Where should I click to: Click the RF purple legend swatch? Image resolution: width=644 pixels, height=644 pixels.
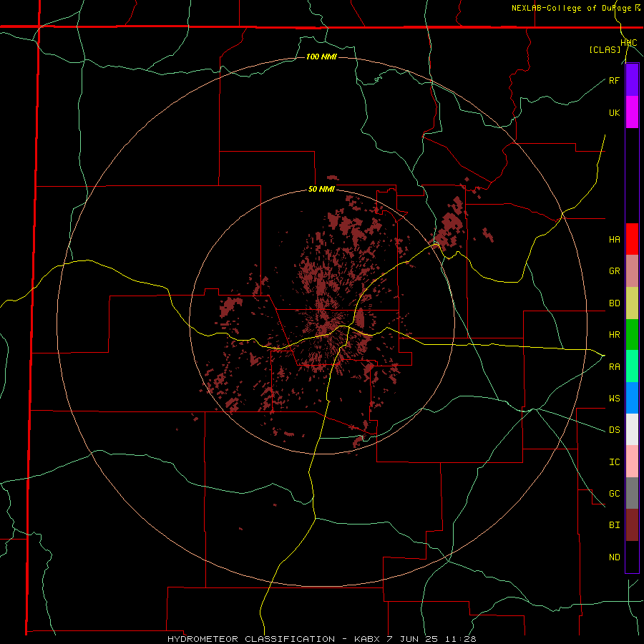pos(632,80)
